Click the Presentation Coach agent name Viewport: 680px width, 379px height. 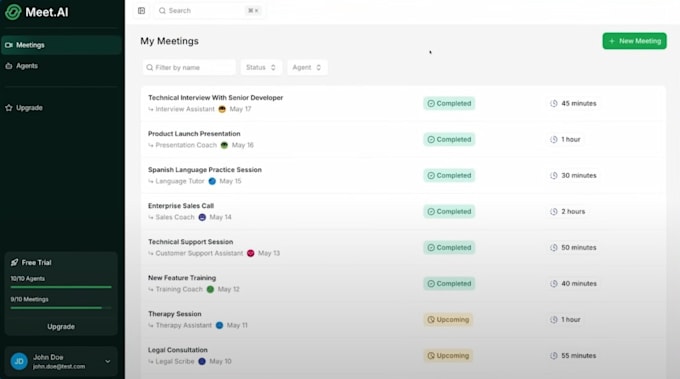pos(186,145)
